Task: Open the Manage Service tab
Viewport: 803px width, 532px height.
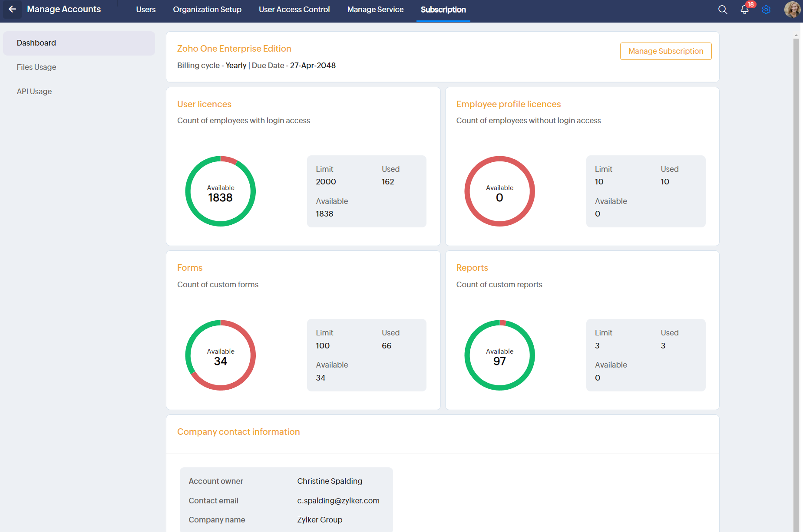Action: [375, 10]
